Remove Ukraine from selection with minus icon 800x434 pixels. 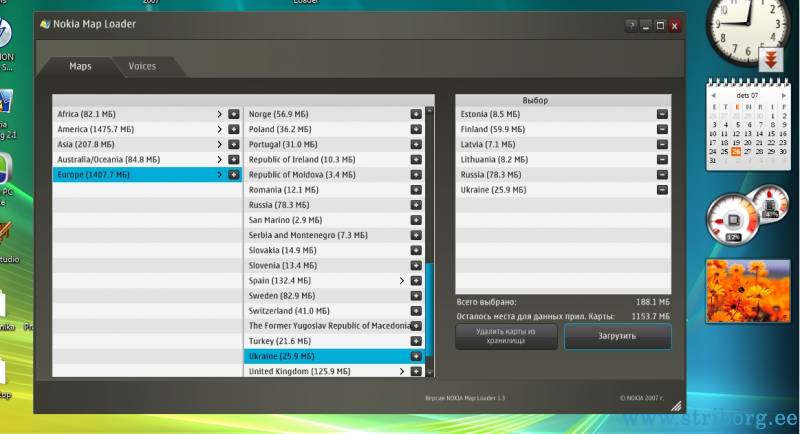pyautogui.click(x=662, y=190)
